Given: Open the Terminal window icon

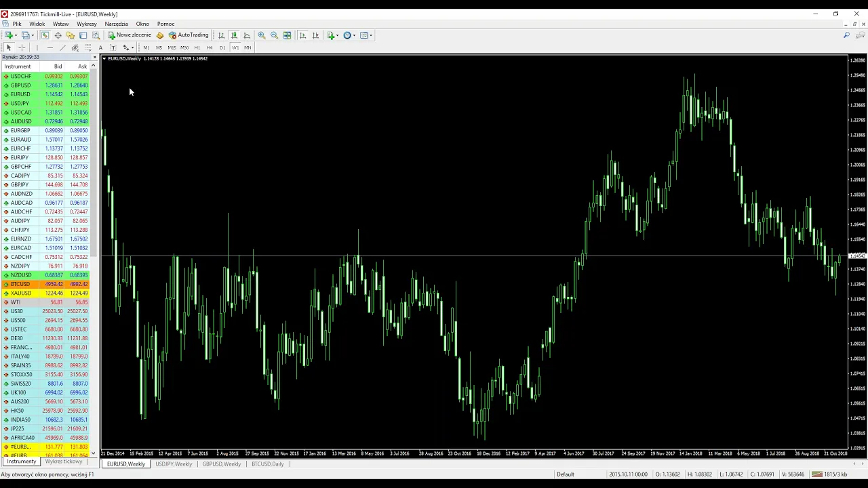Looking at the screenshot, I should tap(83, 35).
